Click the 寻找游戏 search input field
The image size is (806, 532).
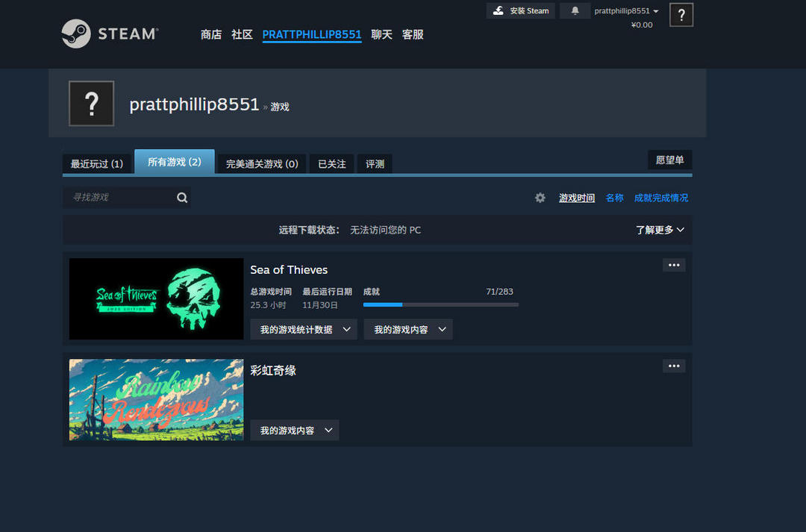119,198
